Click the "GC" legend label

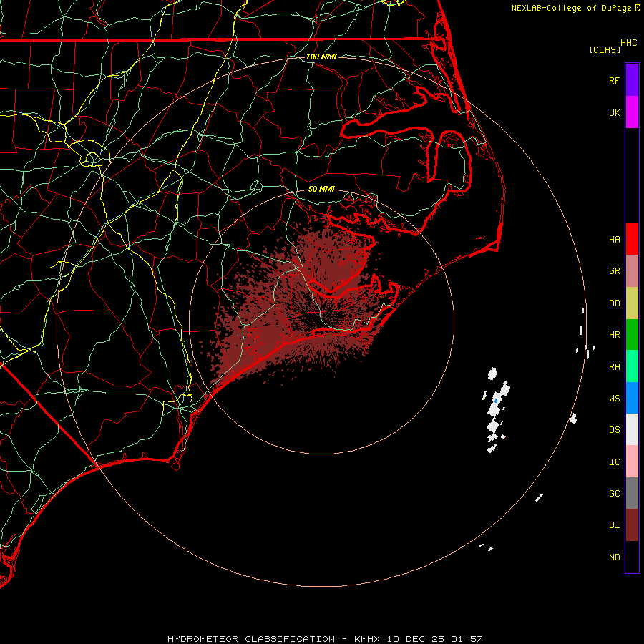coord(614,494)
